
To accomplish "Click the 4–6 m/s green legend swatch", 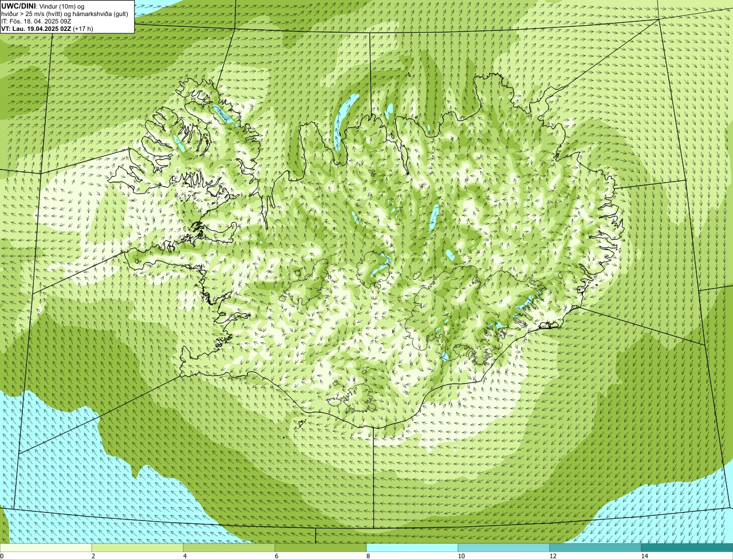I will tap(229, 547).
